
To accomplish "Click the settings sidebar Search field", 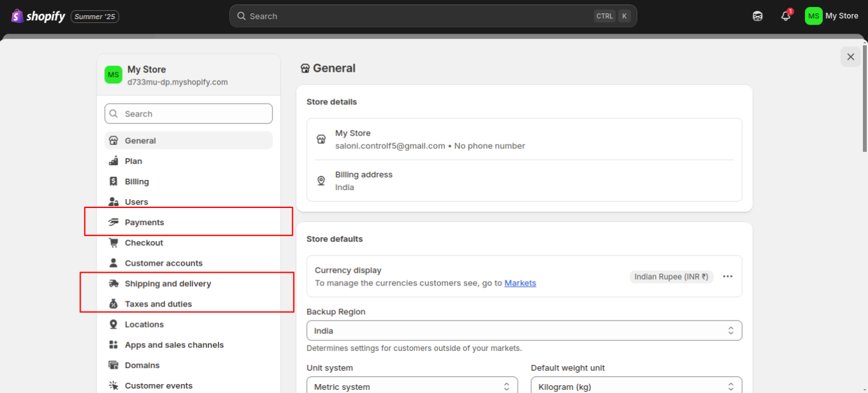I will tap(189, 114).
